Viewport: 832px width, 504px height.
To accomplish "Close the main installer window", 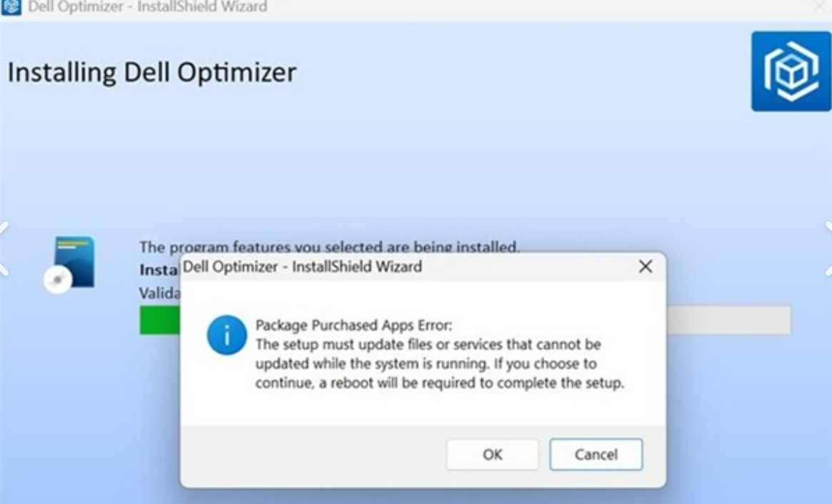I will [820, 7].
